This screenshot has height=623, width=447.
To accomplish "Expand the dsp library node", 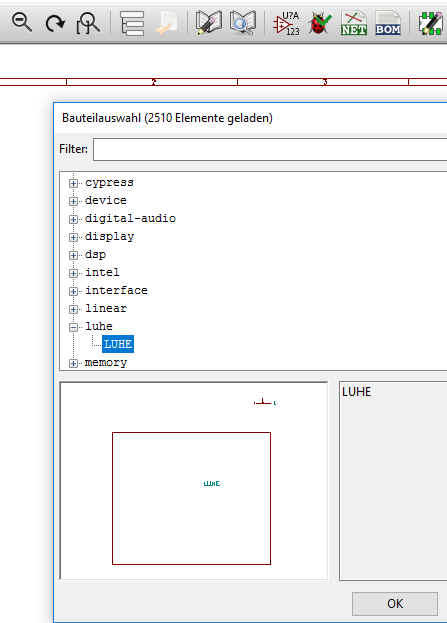I will coord(73,255).
